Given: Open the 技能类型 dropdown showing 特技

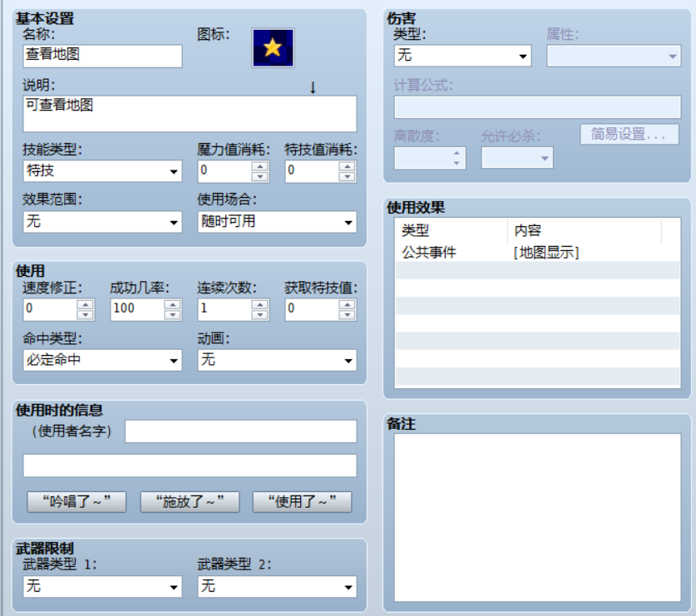Looking at the screenshot, I should point(102,171).
